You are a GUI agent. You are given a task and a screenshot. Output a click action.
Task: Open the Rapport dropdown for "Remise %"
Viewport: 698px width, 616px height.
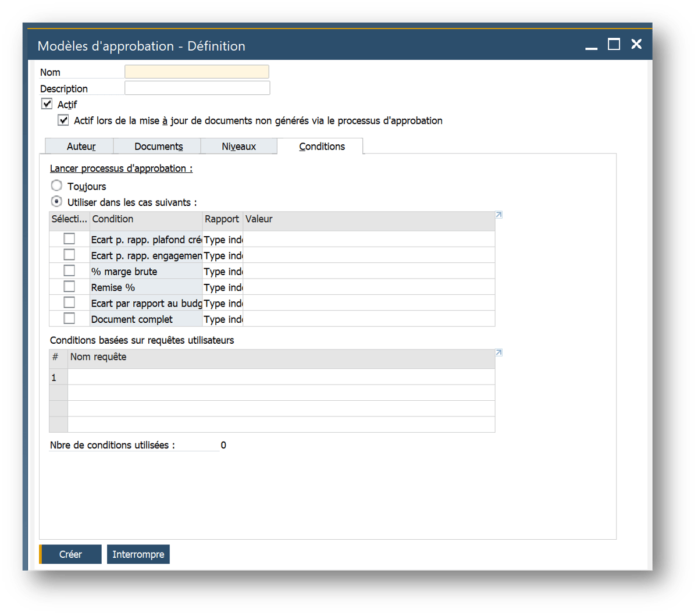point(223,286)
